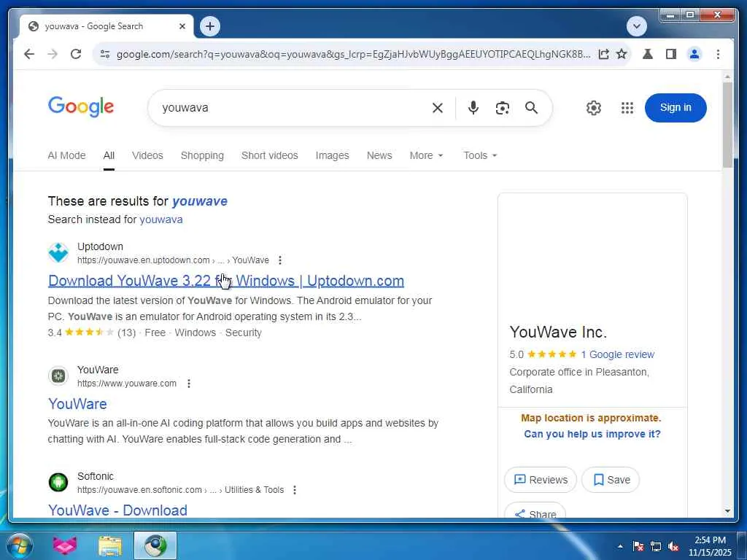Click the Chrome taskbar button
The width and height of the screenshot is (747, 560).
(155, 545)
